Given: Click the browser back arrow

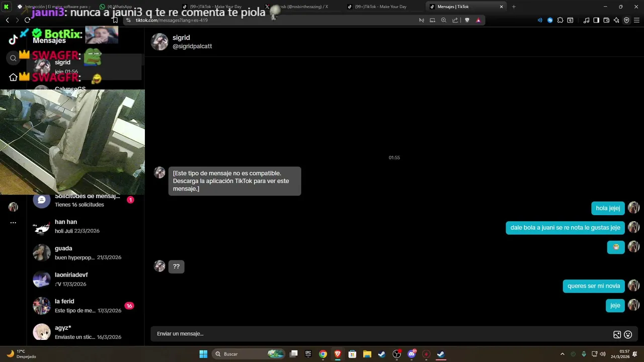Looking at the screenshot, I should 8,20.
